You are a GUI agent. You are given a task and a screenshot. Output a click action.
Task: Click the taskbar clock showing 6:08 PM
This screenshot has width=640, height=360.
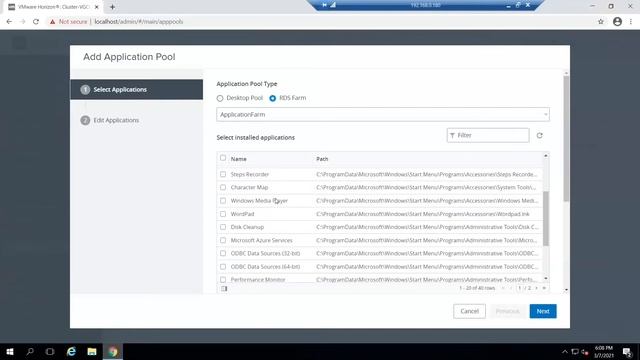coord(604,351)
